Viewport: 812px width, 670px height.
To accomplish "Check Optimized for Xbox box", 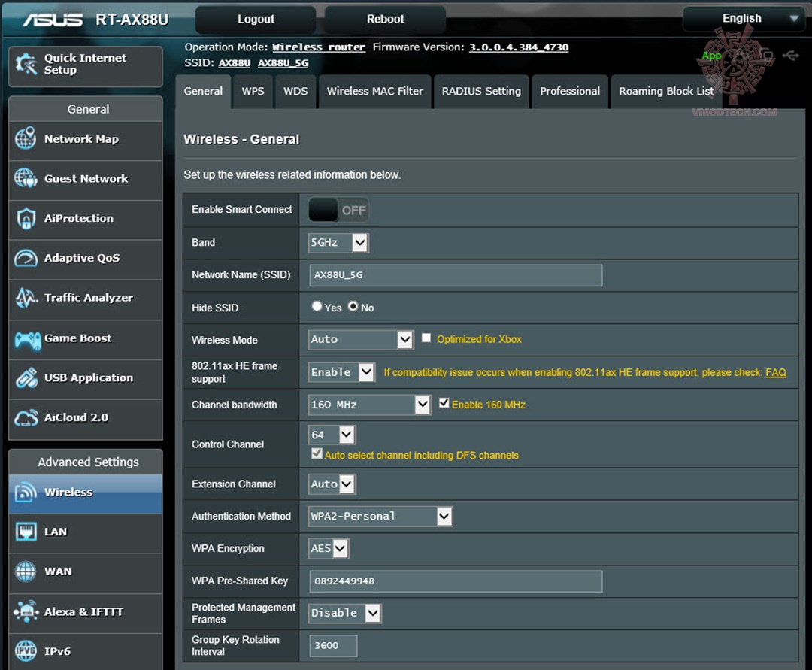I will coord(426,338).
